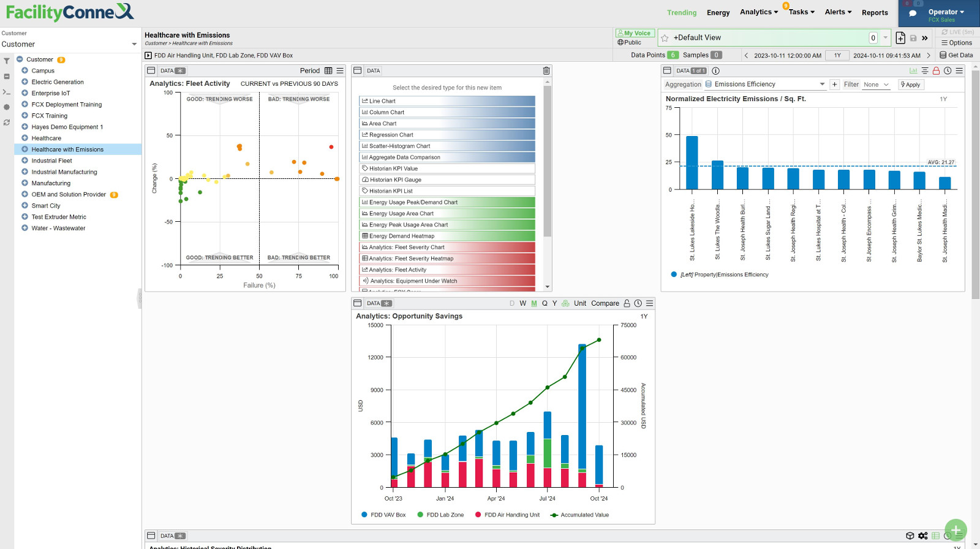Click the sidebar refresh arrows icon
Viewport: 980px width, 549px height.
(7, 123)
